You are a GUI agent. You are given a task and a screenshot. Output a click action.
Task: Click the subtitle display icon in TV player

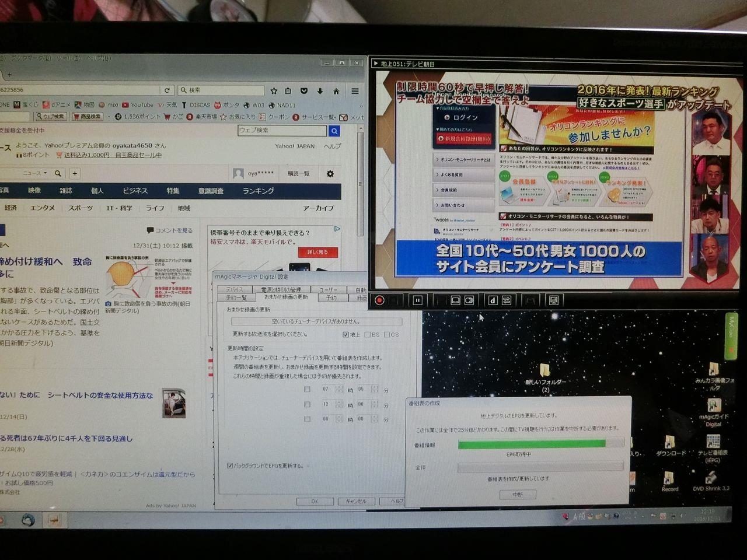point(456,300)
